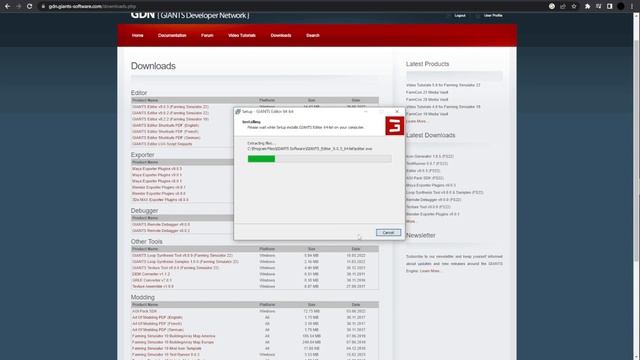Screen dimensions: 640x360
Task: Download GRLE Converter
Action: pos(152,280)
